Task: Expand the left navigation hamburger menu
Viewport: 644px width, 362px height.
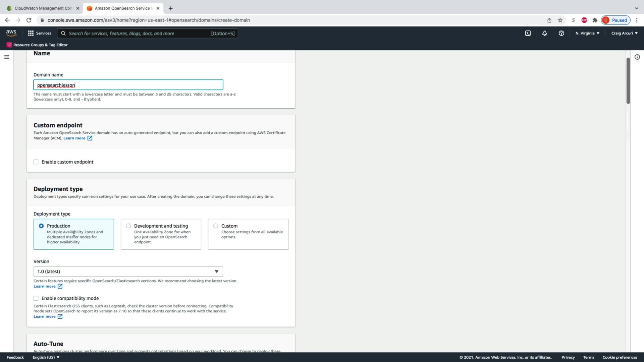Action: 6,57
